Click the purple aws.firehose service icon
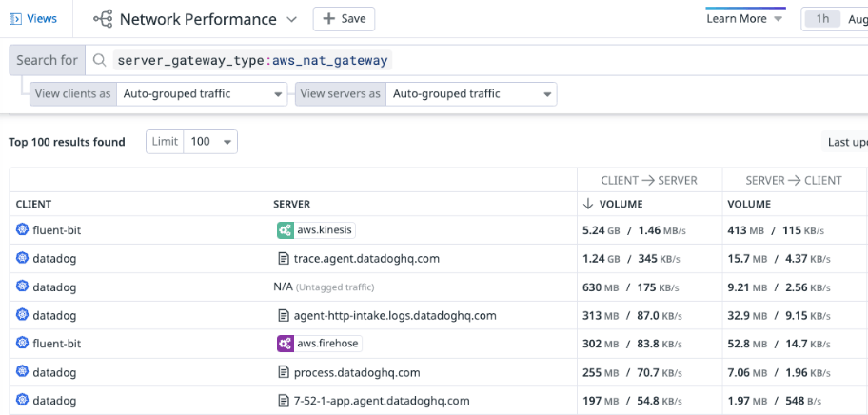 [x=286, y=344]
